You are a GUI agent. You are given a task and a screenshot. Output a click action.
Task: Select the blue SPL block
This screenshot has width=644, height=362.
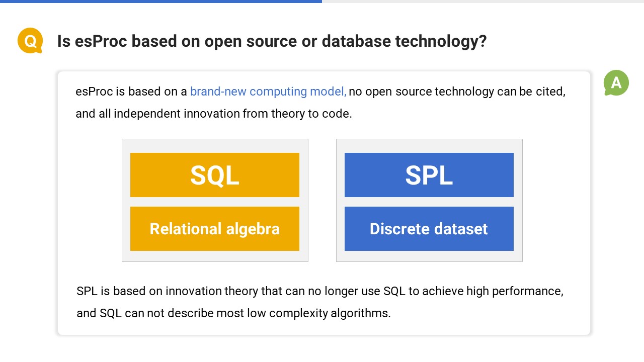429,175
